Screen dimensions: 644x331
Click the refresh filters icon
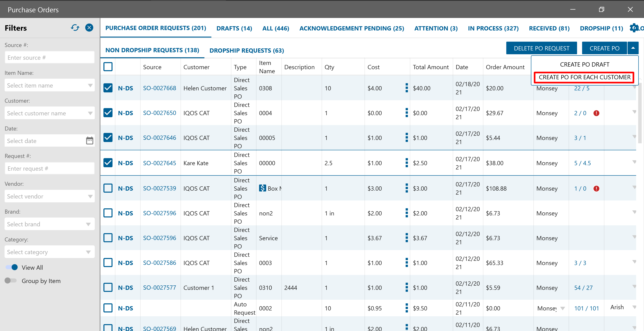click(75, 27)
